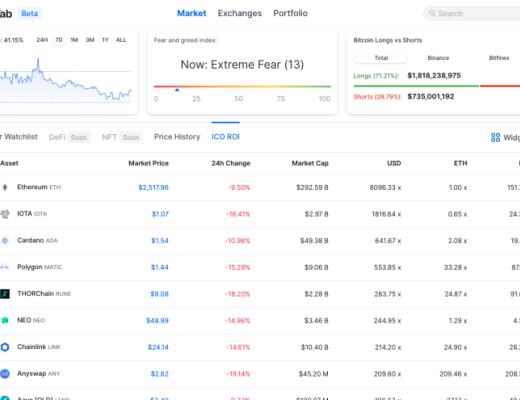Click Ethereum price $2,517.96
Viewport: 520px width, 400px height.
pos(153,187)
